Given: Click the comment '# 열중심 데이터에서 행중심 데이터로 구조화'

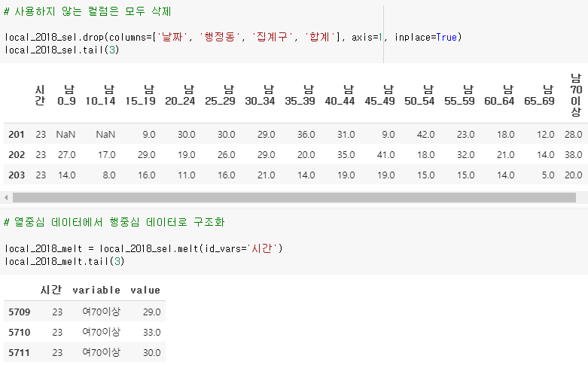Looking at the screenshot, I should coord(114,222).
